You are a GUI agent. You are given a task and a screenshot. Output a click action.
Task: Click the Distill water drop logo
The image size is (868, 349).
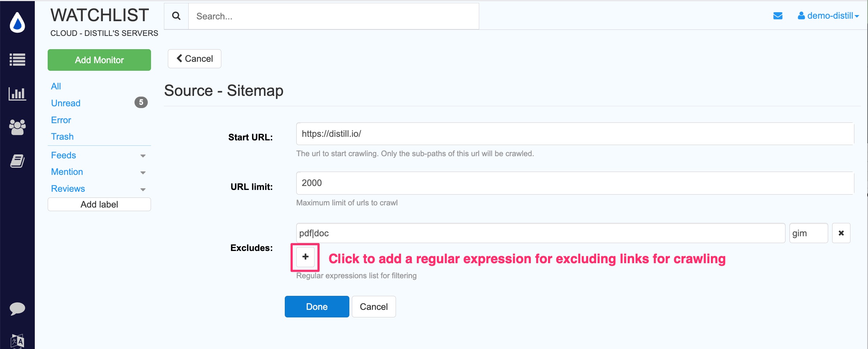pos(17,23)
